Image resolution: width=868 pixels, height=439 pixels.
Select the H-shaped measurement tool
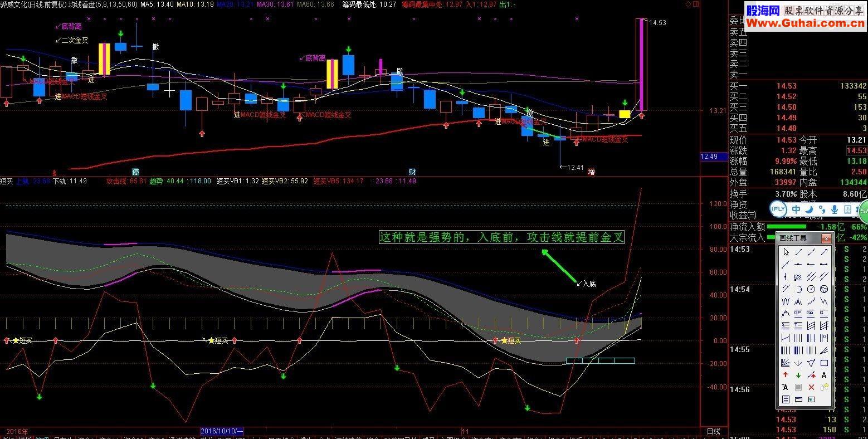point(786,337)
